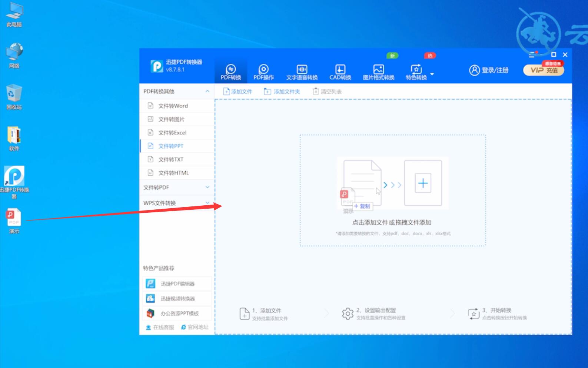The height and width of the screenshot is (368, 588).
Task: Switch to the 特色转换 tab
Action: [x=416, y=72]
